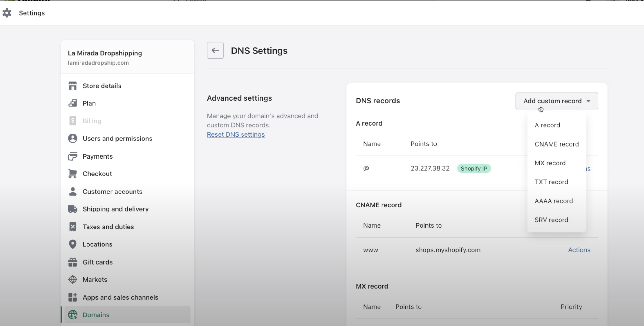The image size is (644, 326).
Task: Click the Locations pin icon
Action: (x=72, y=244)
